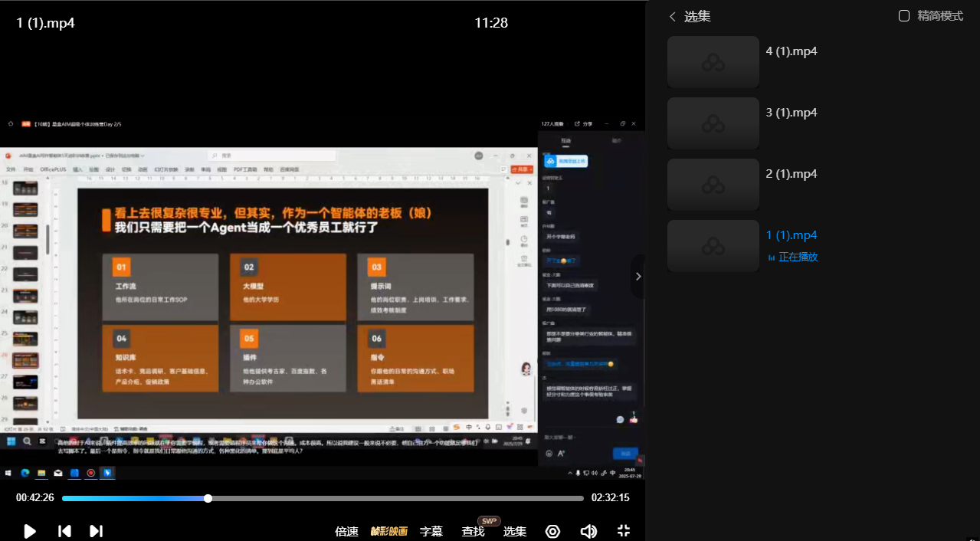
Task: Select episode 3 (1).mp4
Action: tap(791, 112)
